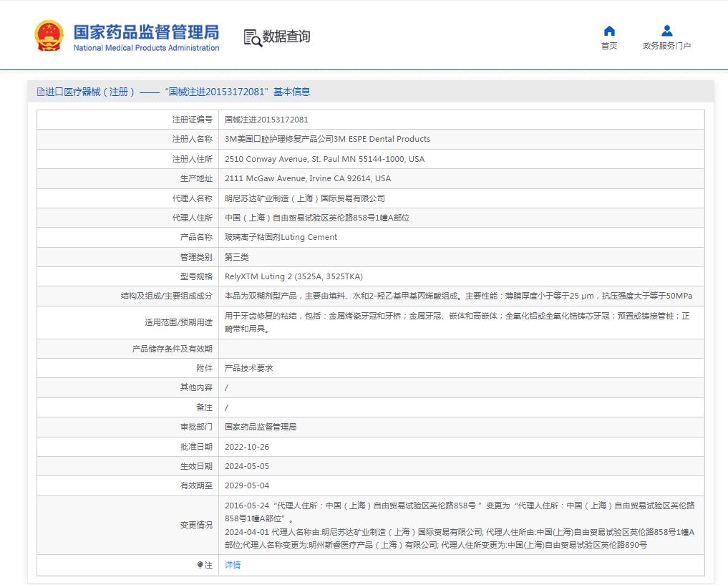This screenshot has height=585, width=728.
Task: Click the lightbulb icon beside 注
Action: (200, 565)
